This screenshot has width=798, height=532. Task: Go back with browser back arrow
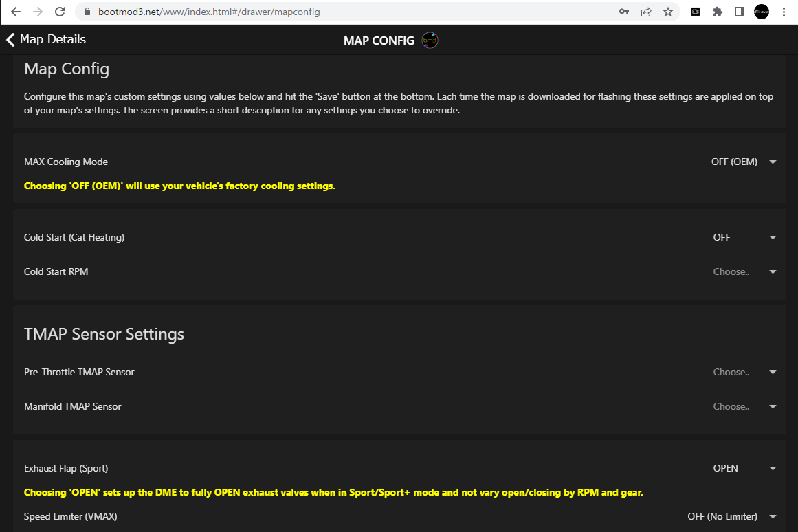16,12
